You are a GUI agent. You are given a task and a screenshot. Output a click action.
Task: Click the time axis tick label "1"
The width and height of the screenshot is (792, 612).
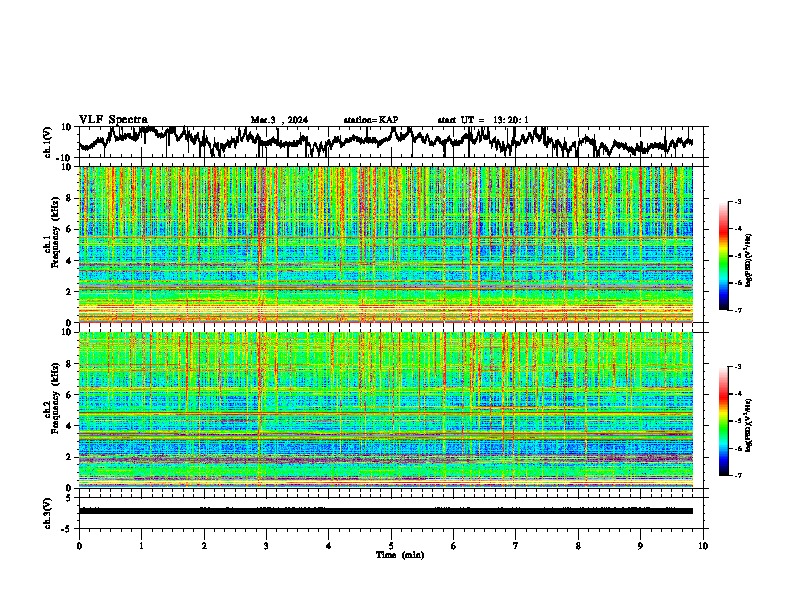pyautogui.click(x=141, y=546)
